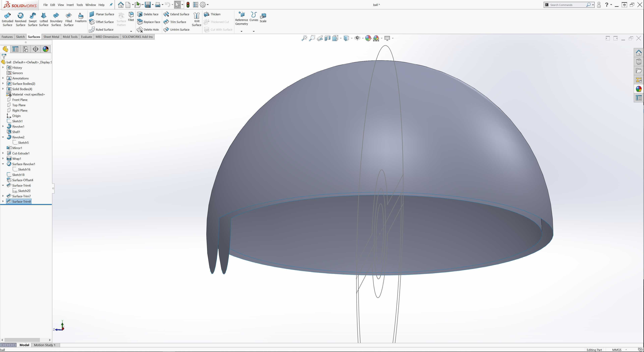Open the File menu

pos(45,5)
